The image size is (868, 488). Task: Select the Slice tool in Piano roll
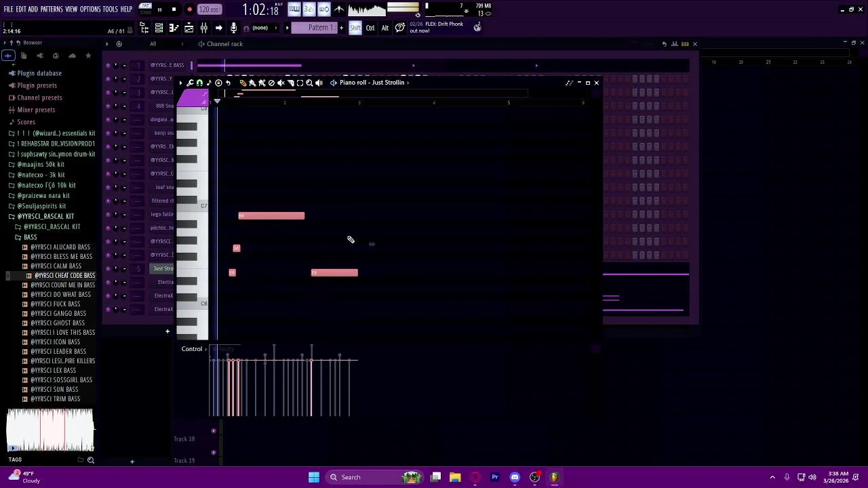coord(291,83)
